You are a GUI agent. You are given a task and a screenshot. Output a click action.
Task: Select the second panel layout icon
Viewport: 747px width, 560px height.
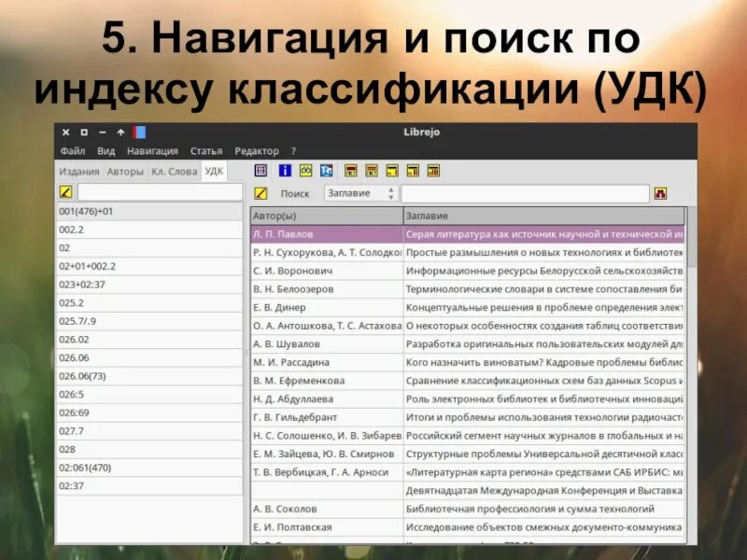point(372,171)
